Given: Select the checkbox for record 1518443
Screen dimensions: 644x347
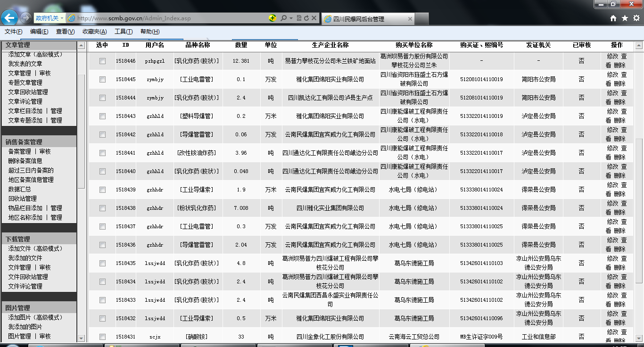Looking at the screenshot, I should click(x=102, y=116).
